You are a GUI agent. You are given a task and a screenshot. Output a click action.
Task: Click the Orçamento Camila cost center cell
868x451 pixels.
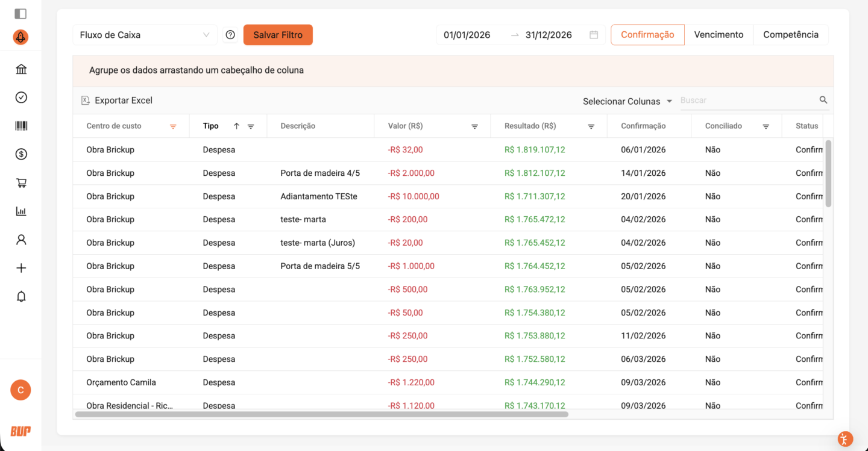(121, 382)
